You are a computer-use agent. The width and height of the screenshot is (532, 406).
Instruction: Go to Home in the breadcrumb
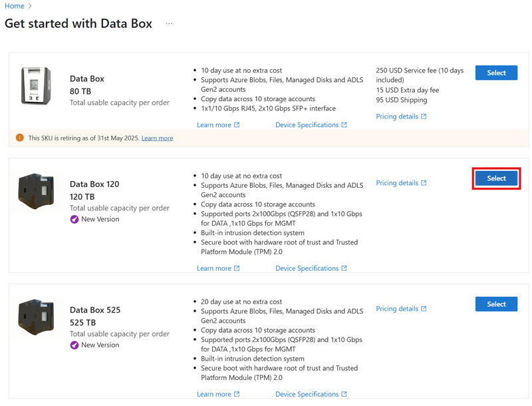pos(14,6)
